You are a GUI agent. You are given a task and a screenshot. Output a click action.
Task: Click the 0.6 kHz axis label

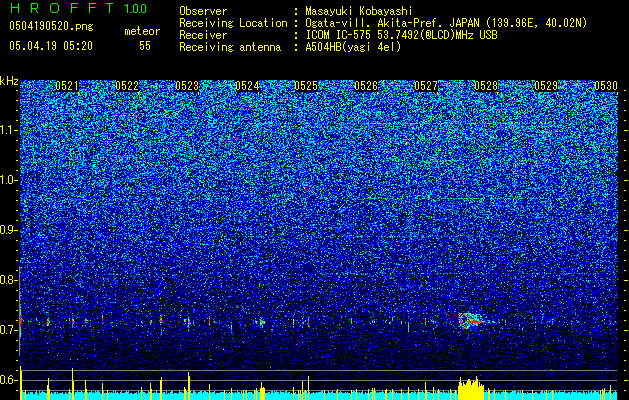click(9, 380)
